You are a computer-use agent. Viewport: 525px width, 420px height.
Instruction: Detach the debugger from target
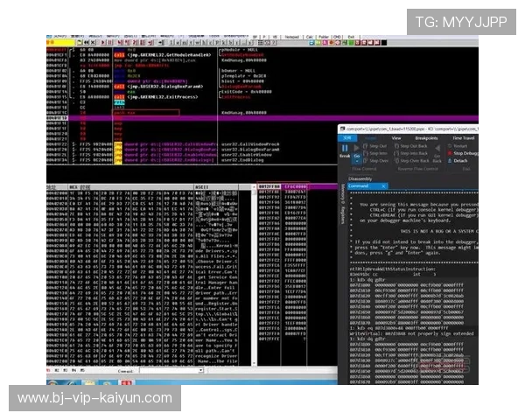click(x=458, y=160)
